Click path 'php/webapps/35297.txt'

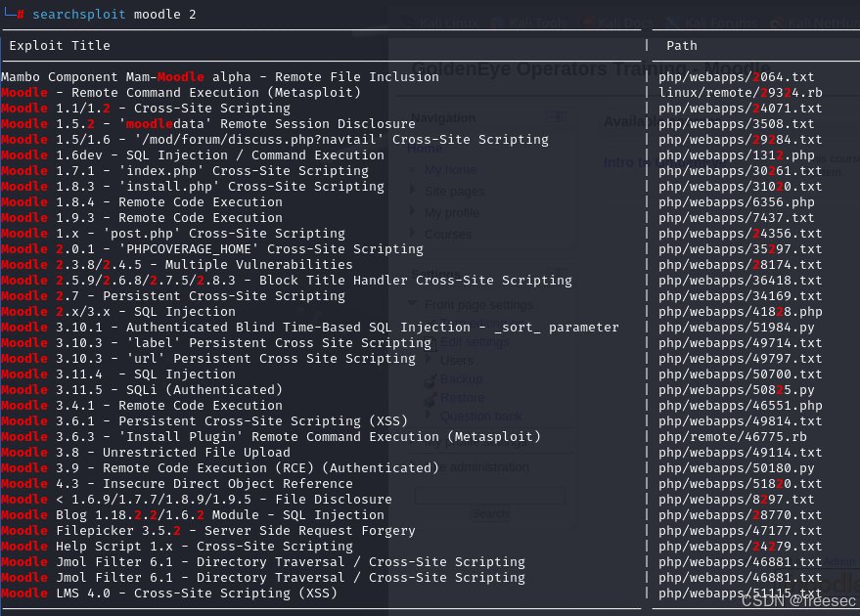pyautogui.click(x=741, y=248)
